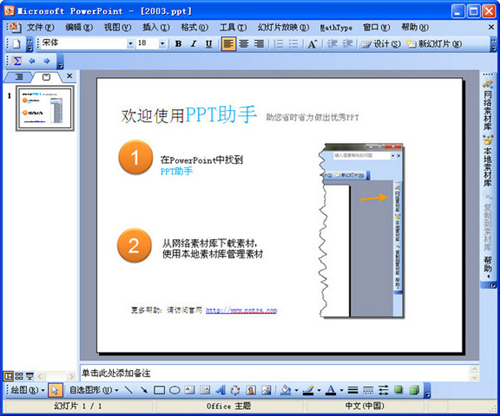Insert Picture from file icon
Viewport: 500px width, 416px height.
(x=266, y=390)
